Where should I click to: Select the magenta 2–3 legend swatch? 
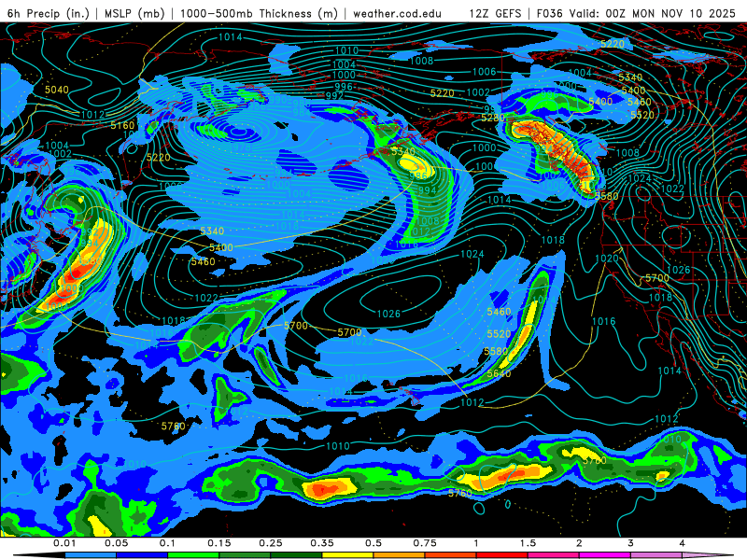(x=605, y=555)
